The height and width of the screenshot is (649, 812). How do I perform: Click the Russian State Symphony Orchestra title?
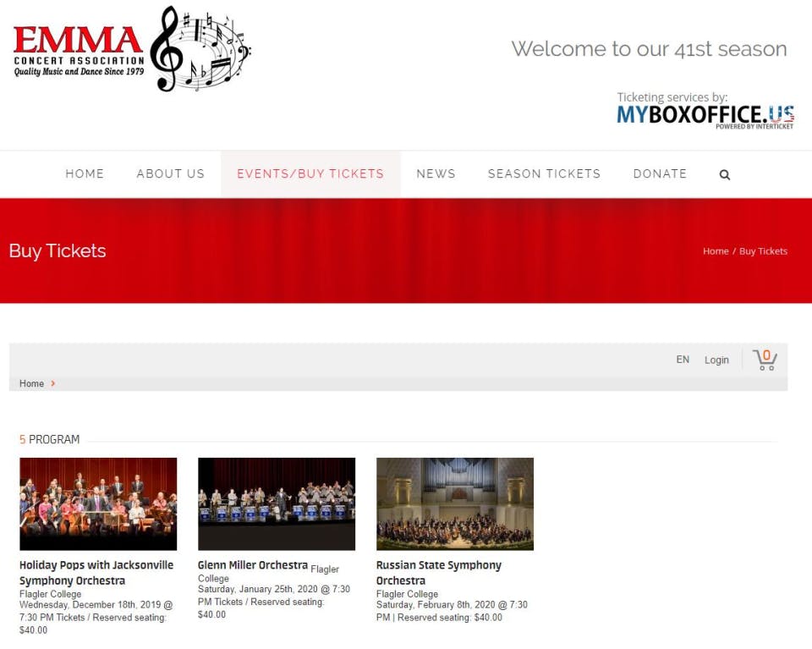[439, 572]
